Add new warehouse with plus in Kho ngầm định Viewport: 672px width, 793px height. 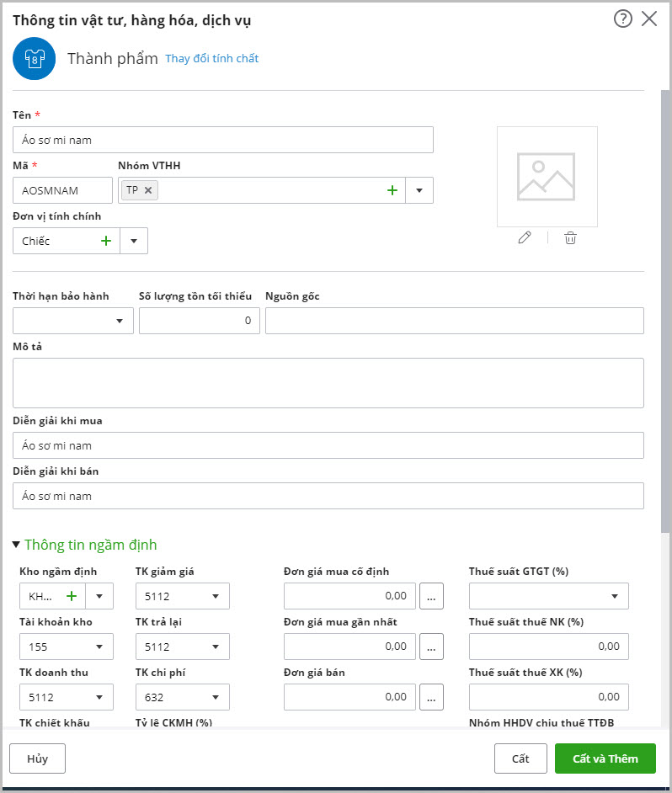pos(72,596)
